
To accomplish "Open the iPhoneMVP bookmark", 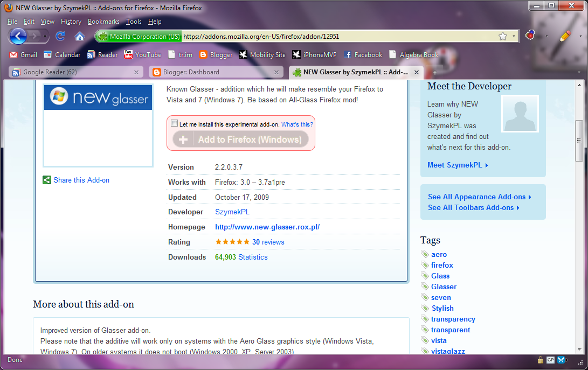I will (x=314, y=55).
